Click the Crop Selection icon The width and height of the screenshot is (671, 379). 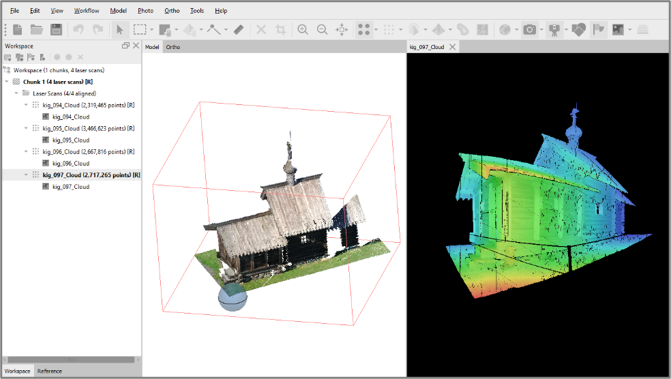pos(280,30)
